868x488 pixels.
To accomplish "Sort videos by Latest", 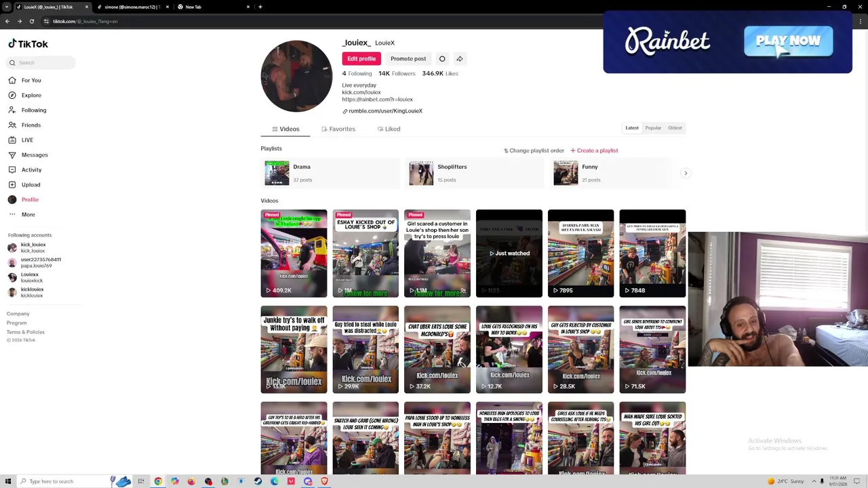I will (632, 128).
